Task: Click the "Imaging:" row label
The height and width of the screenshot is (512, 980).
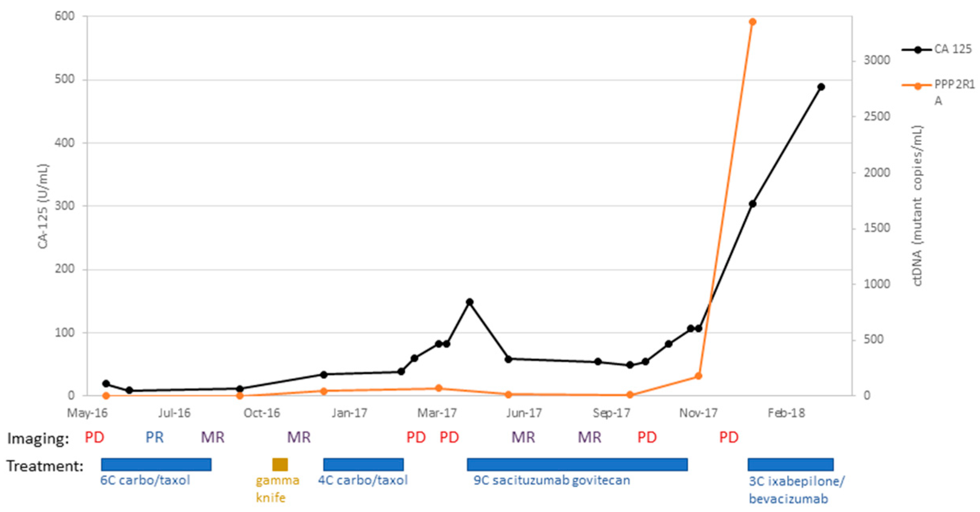Action: (38, 438)
